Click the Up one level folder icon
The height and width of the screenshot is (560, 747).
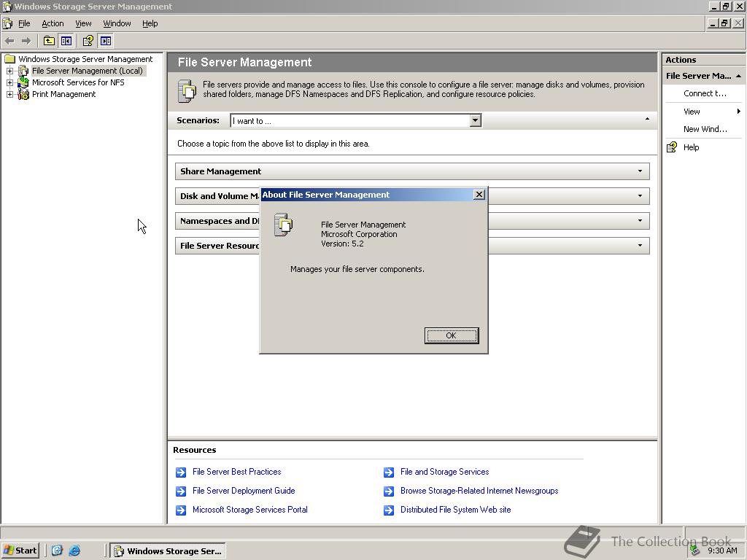(x=49, y=41)
